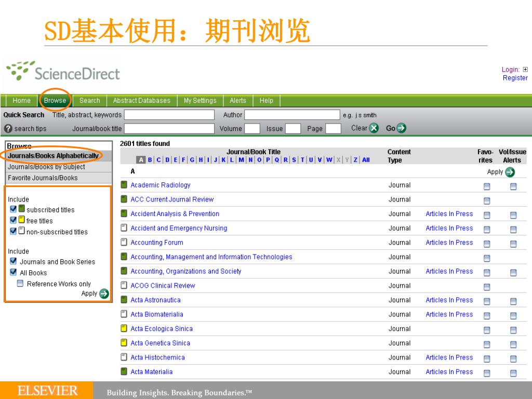
Task: Click white icon beside Acta Histochemica
Action: [x=124, y=356]
